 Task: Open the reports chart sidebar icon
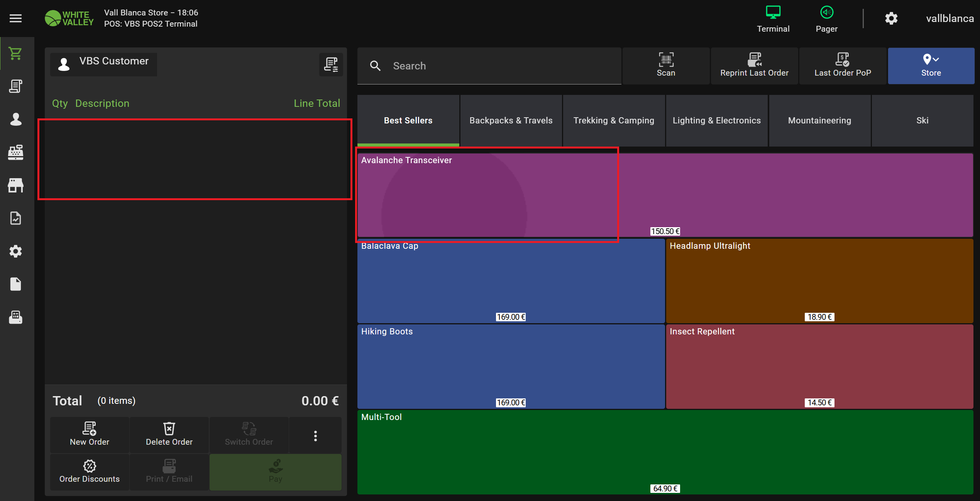coord(15,218)
